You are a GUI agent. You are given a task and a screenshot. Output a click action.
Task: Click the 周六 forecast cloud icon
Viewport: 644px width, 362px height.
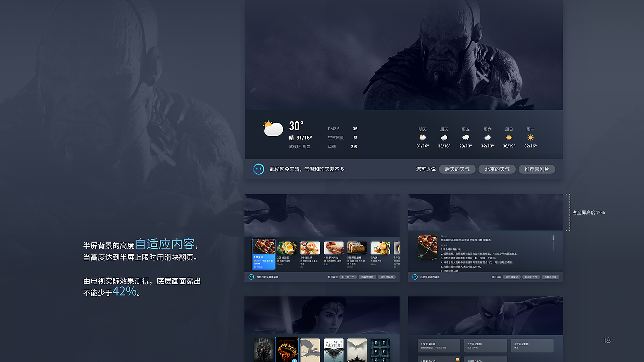(487, 137)
